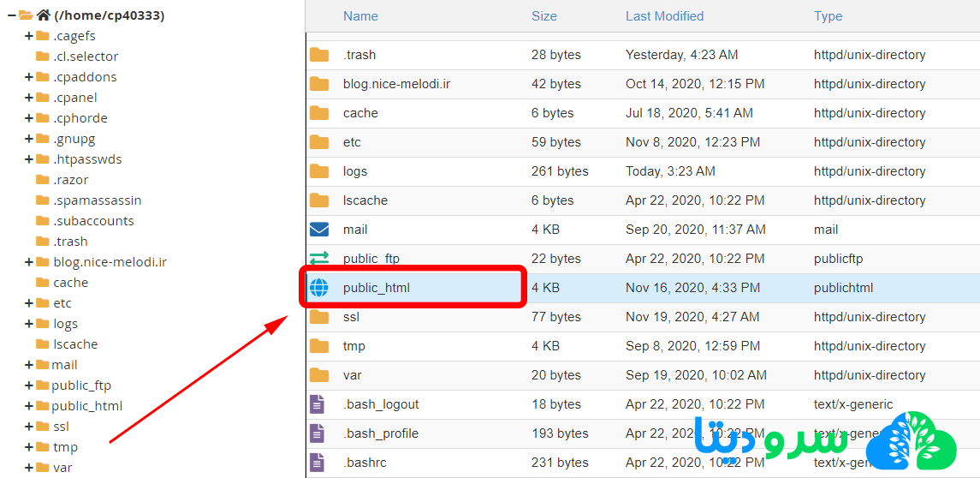980x478 pixels.
Task: Click the folder icon for blog.nice-melodi.ir row
Action: tap(319, 84)
